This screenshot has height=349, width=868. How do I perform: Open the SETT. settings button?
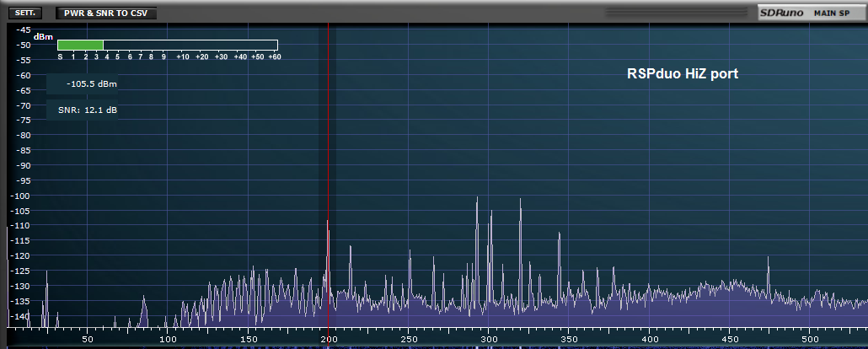pos(25,13)
